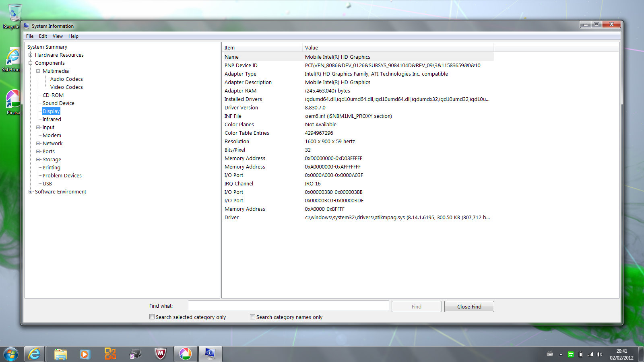Expand the Hardware Resources node
This screenshot has width=644, height=362.
click(x=30, y=55)
